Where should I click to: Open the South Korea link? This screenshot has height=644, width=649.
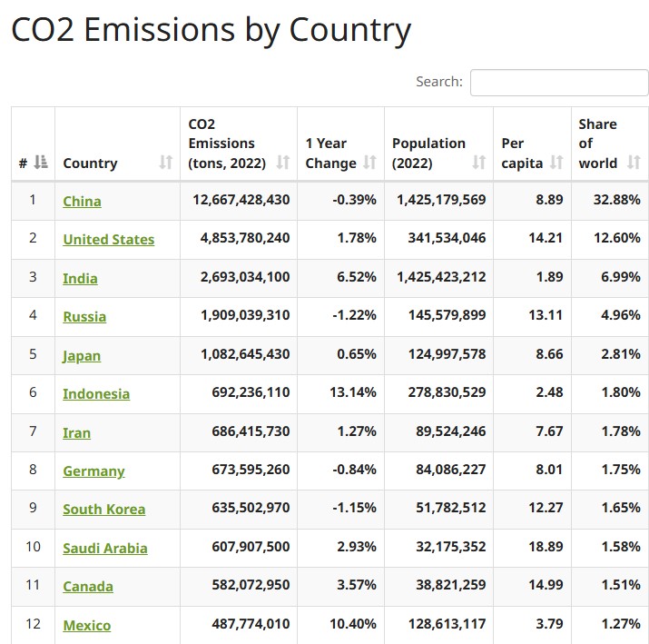[103, 510]
